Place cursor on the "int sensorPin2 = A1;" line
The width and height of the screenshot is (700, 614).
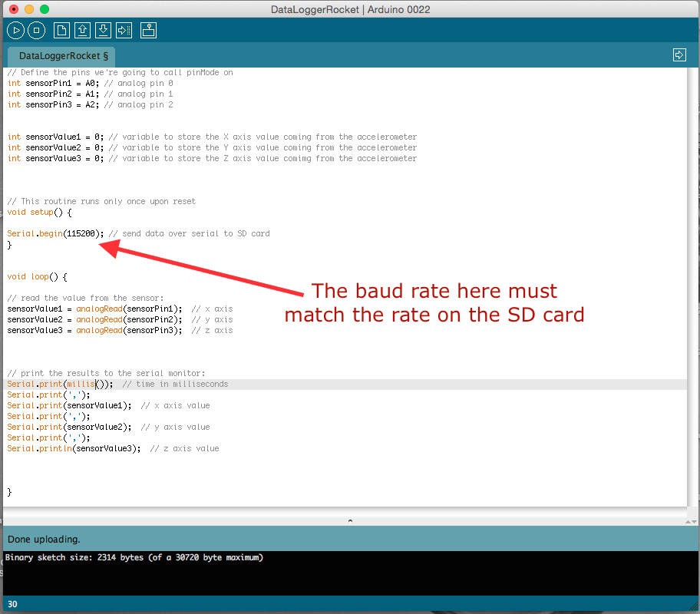point(53,94)
